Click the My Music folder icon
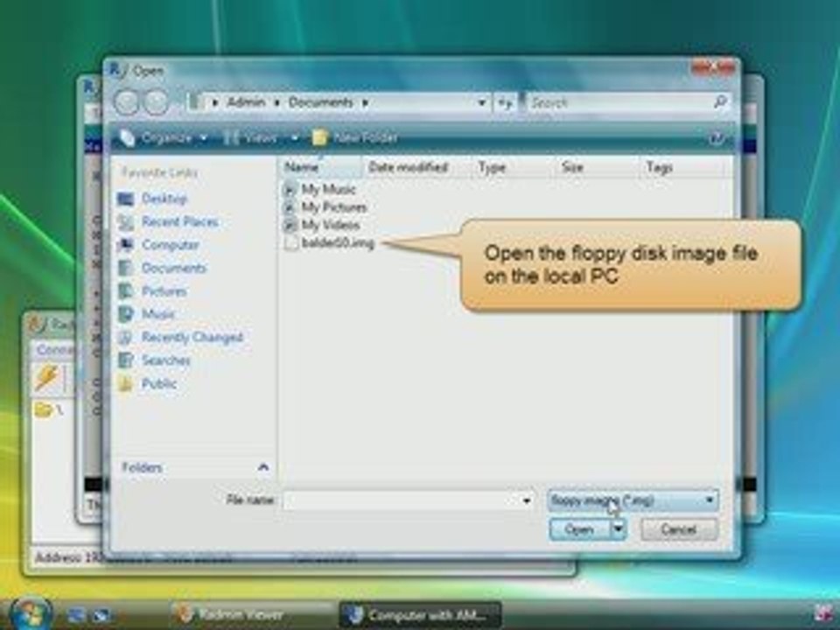 tap(290, 189)
